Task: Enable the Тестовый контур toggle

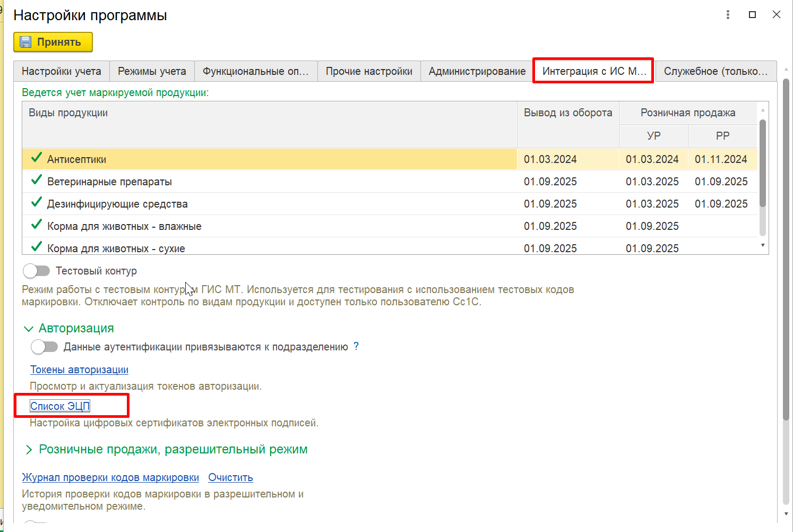Action: point(37,271)
